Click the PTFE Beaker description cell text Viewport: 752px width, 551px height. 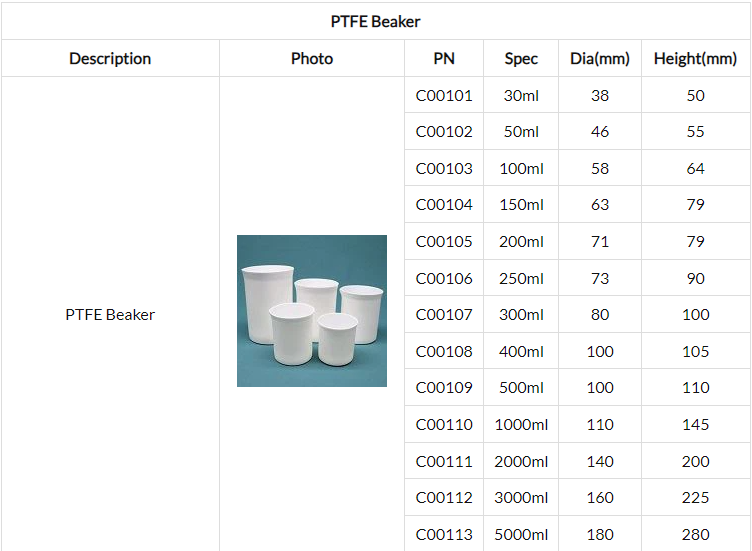click(x=110, y=315)
